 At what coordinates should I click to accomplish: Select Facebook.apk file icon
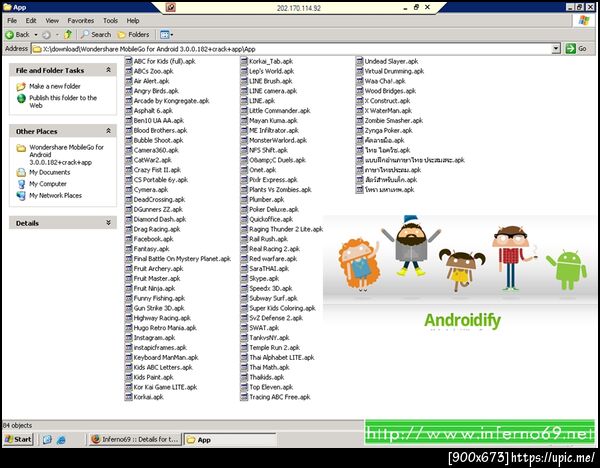pos(129,239)
